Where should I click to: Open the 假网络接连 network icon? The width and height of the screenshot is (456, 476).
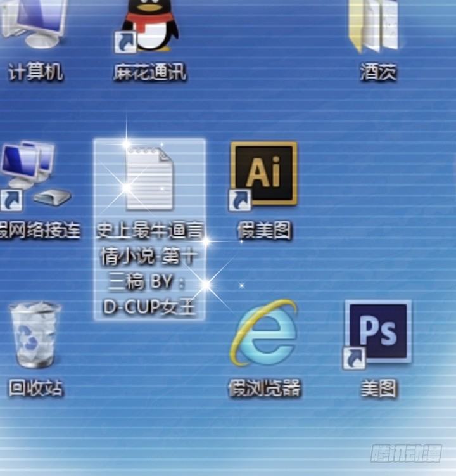pyautogui.click(x=33, y=174)
